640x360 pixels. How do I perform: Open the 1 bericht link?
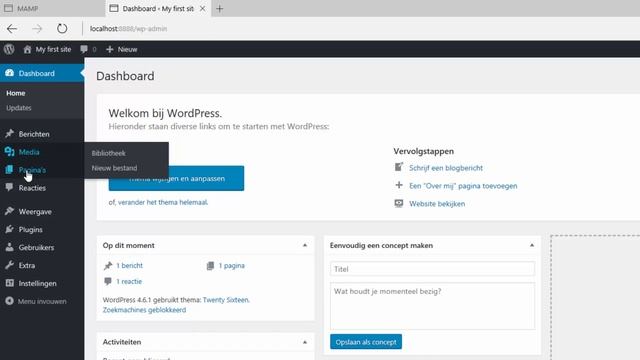click(x=129, y=265)
